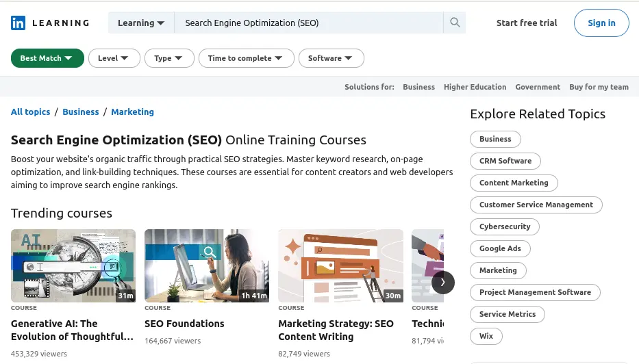Viewport: 639px width, 364px height.
Task: Click the '82,749 viewers' text
Action: [304, 354]
